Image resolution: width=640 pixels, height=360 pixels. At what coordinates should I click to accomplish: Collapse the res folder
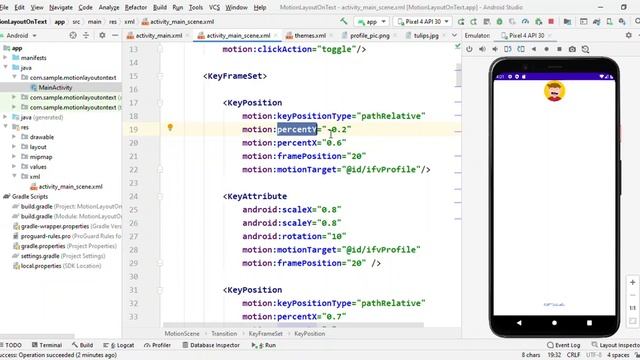(5, 127)
